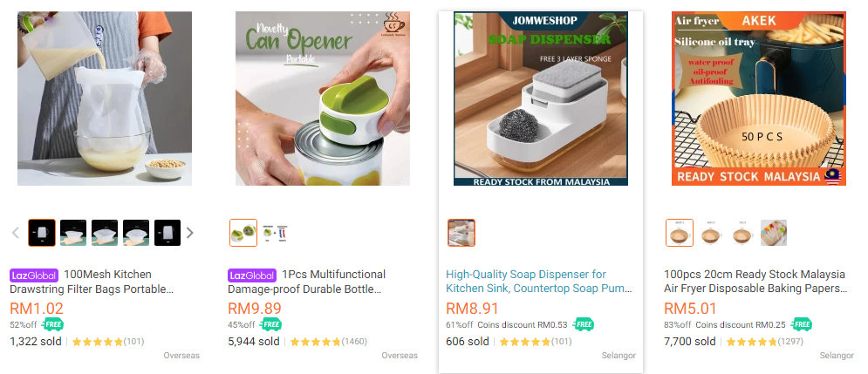The width and height of the screenshot is (868, 374).
Task: Select the colorful silicone brush variant thumbnail
Action: click(773, 233)
